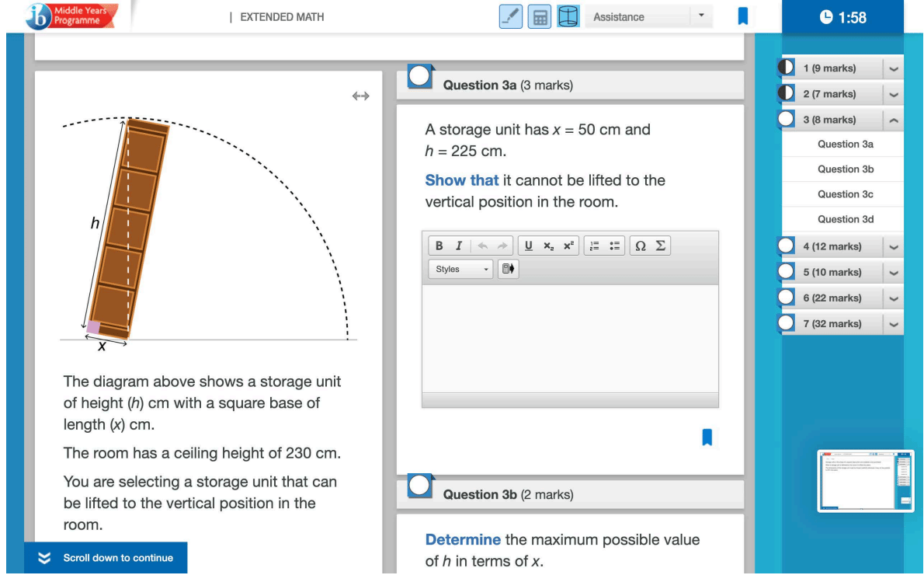Click Scroll down to continue button
924x575 pixels.
[x=106, y=558]
